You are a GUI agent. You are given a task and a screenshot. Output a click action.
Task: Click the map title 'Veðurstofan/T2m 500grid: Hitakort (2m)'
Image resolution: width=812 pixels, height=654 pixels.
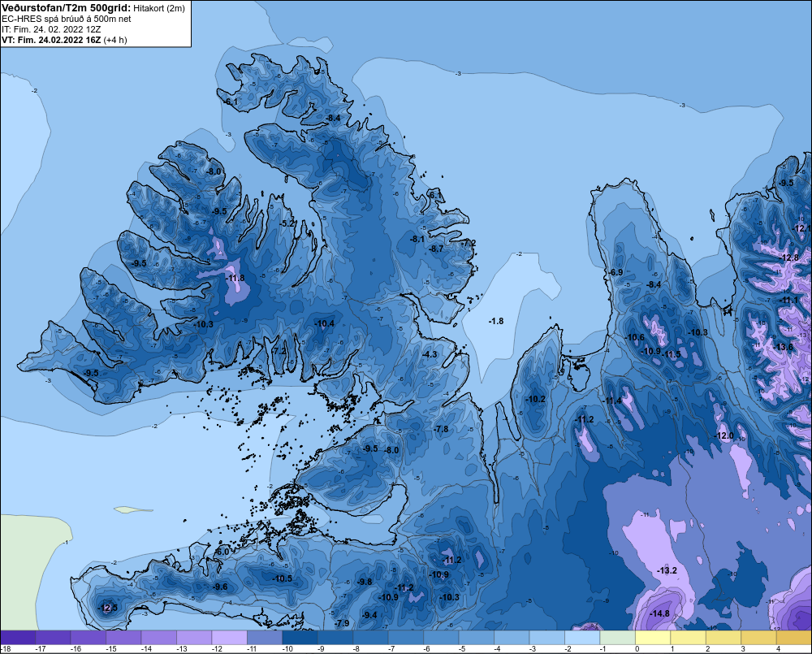click(x=93, y=8)
